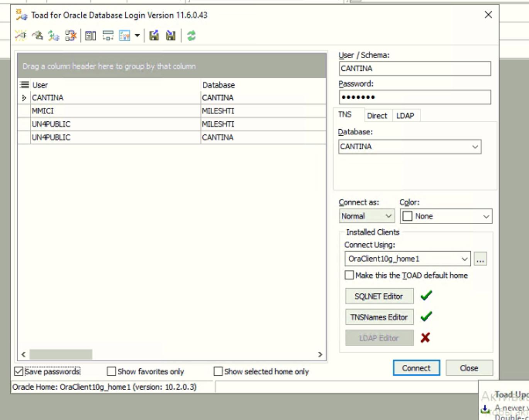Click the green check beside SQLNET Editor
529x420 pixels.
[426, 296]
